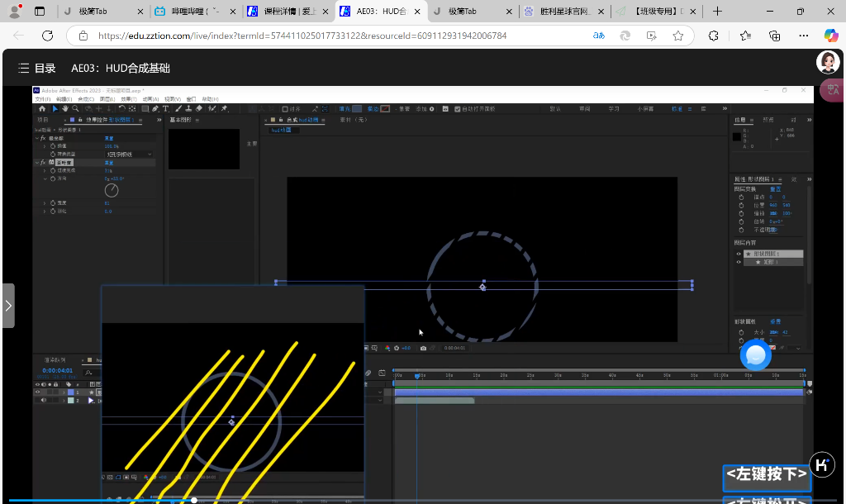The height and width of the screenshot is (504, 846).
Task: Open browser tab actions menu icon
Action: click(40, 12)
